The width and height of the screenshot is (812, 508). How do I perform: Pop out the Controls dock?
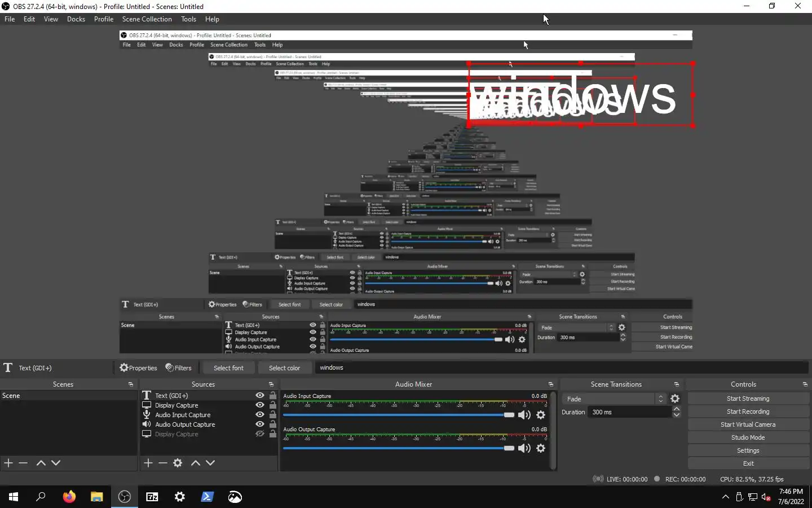pos(805,384)
